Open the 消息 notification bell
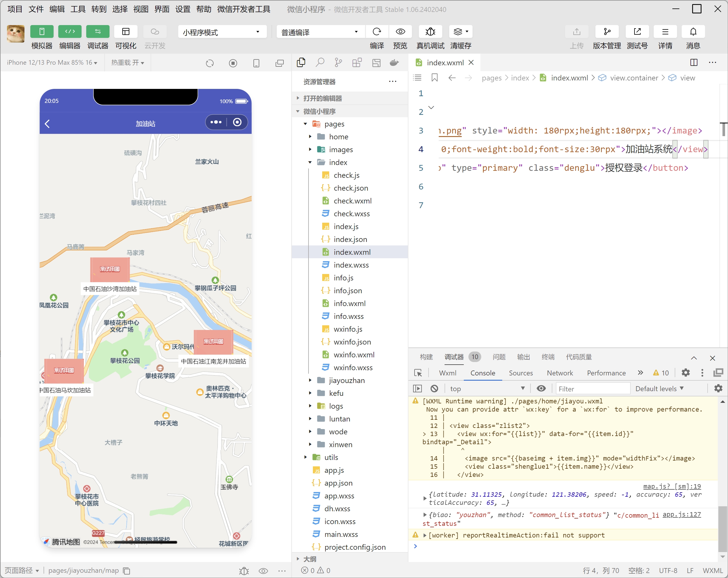 coord(693,32)
